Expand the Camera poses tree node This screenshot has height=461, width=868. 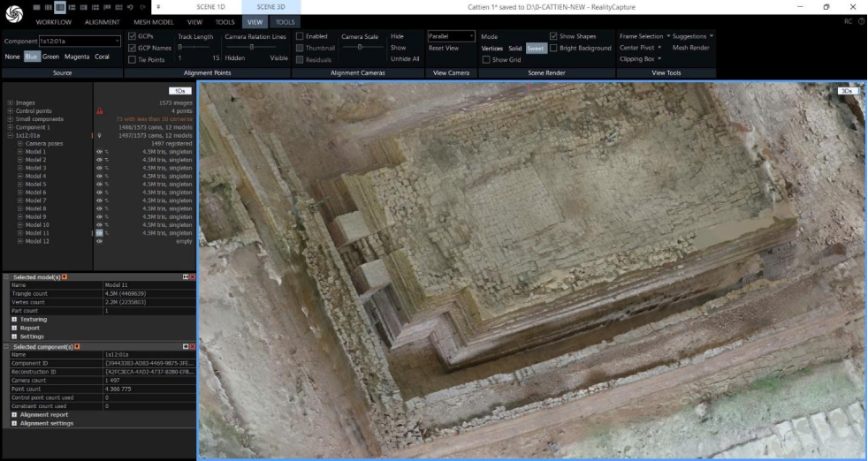[x=20, y=143]
